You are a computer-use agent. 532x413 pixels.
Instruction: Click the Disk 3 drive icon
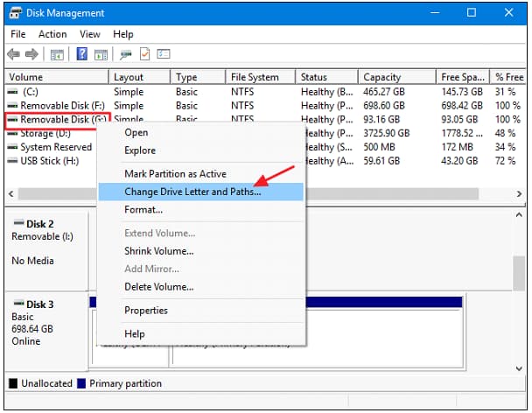[x=18, y=304]
